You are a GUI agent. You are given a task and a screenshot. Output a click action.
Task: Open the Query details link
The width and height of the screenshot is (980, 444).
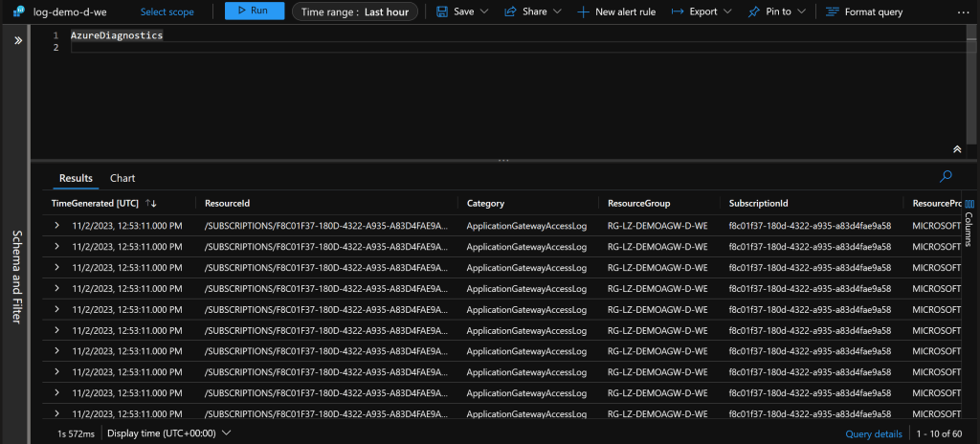click(875, 433)
